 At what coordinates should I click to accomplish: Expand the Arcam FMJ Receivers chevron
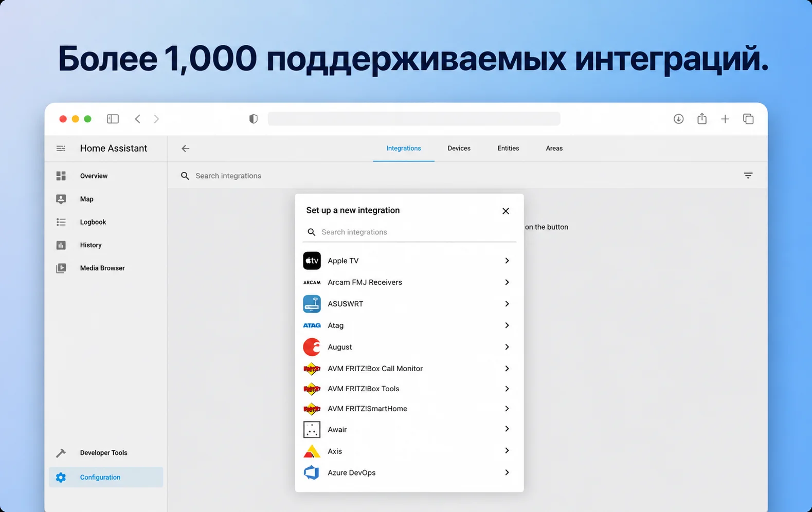point(507,282)
